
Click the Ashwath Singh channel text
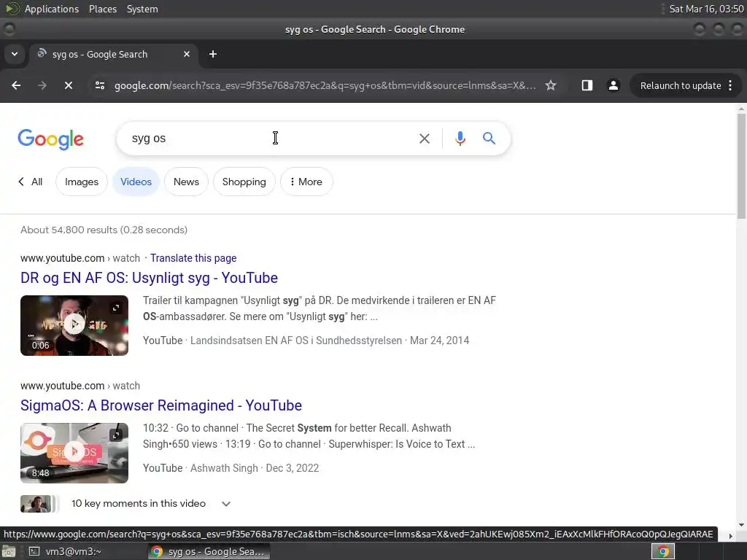pyautogui.click(x=224, y=468)
